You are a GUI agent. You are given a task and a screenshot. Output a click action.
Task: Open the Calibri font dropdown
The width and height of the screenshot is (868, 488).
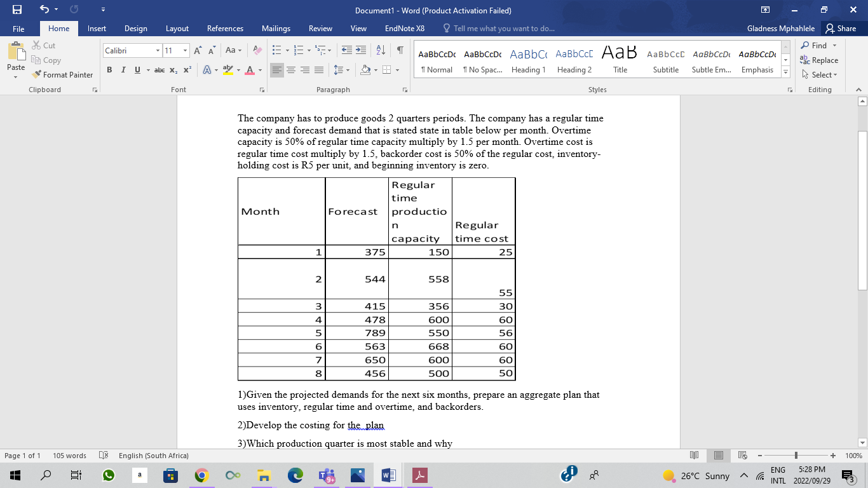click(x=157, y=50)
